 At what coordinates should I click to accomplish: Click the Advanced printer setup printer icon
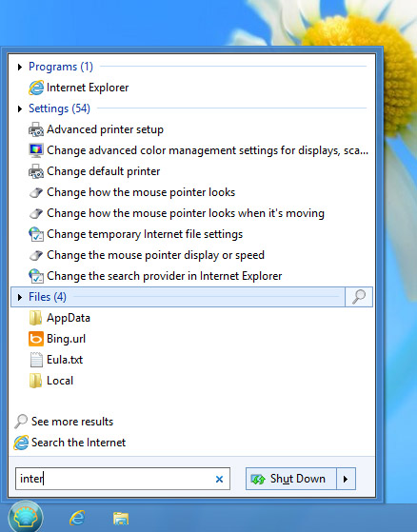pyautogui.click(x=36, y=129)
